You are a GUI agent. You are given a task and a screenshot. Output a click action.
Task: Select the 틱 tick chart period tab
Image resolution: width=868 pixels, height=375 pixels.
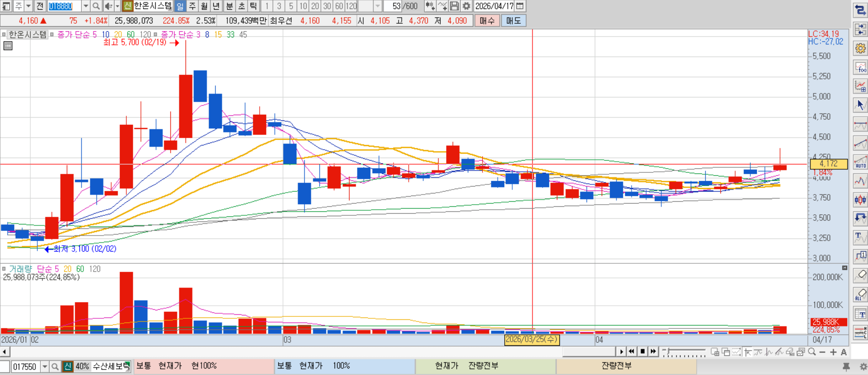(x=254, y=6)
